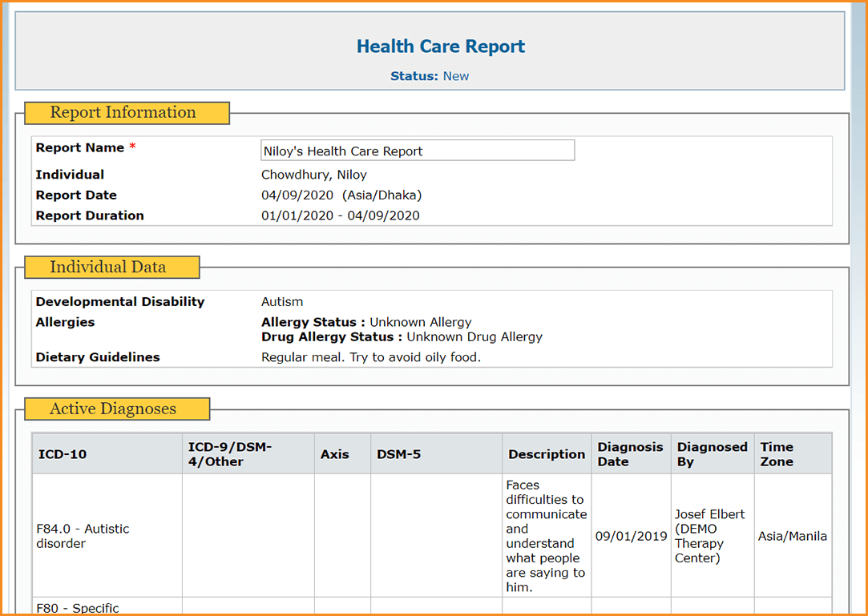This screenshot has height=616, width=868.
Task: Click the Josef Elbert (DEMO Therapy Center) cell
Action: pyautogui.click(x=713, y=536)
